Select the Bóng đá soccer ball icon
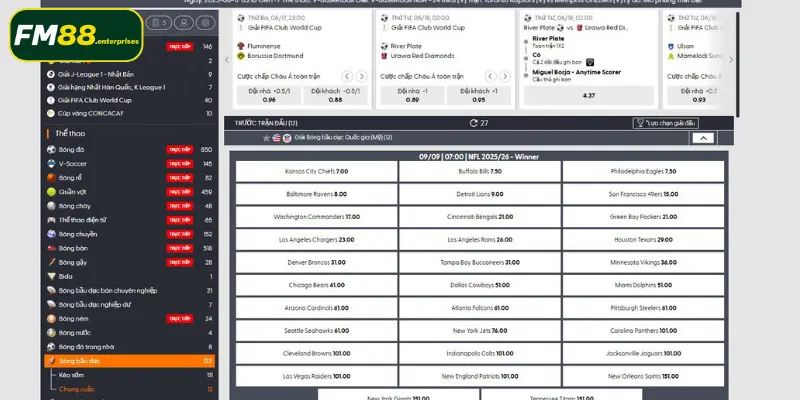 pyautogui.click(x=51, y=149)
